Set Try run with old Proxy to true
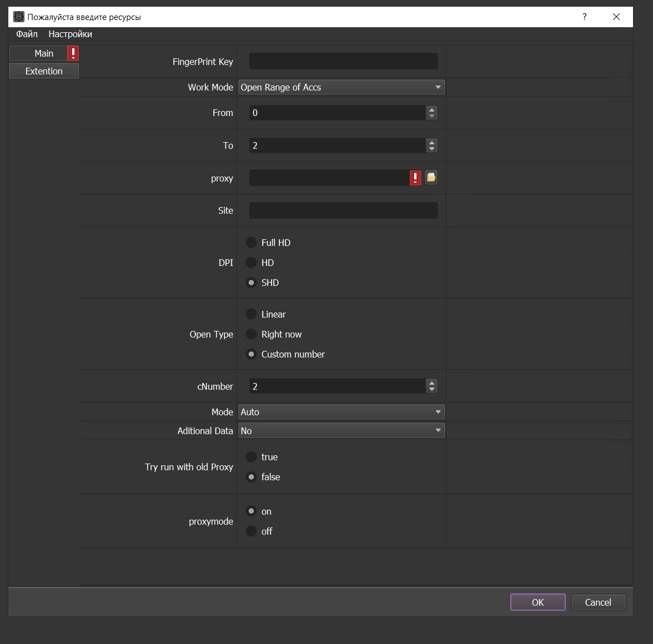Screen dimensions: 653x644 [x=251, y=457]
